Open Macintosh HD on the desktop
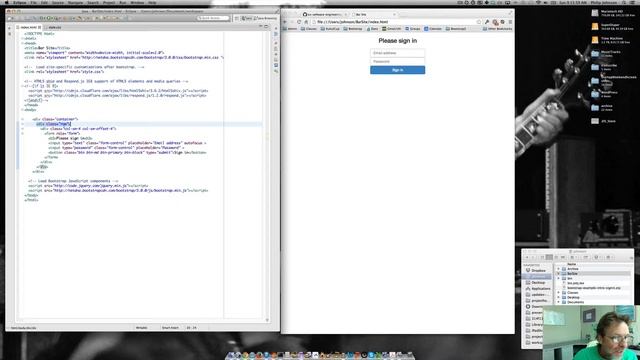 coord(595,13)
